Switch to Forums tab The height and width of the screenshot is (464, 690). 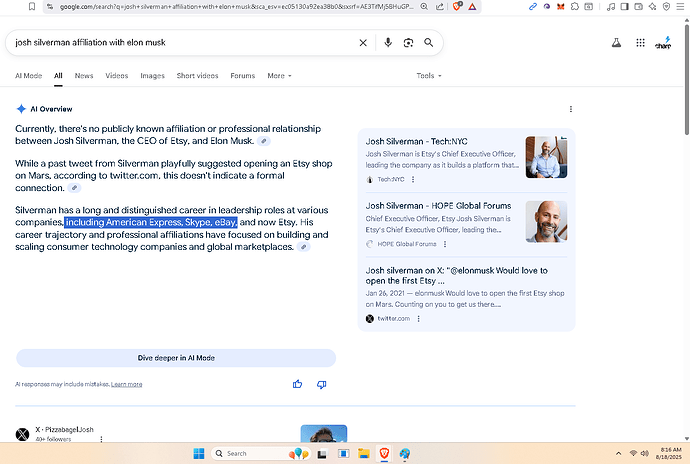click(243, 76)
